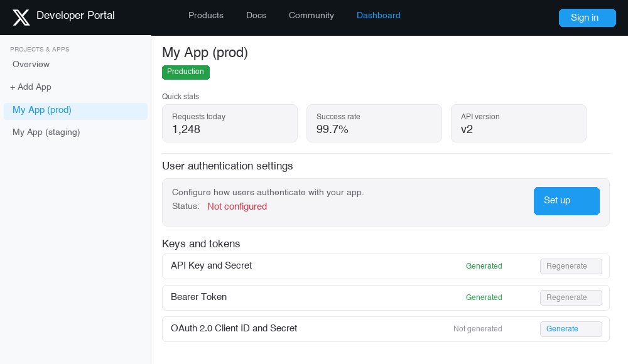The width and height of the screenshot is (628, 364).
Task: Click the Production environment badge
Action: coord(185,72)
